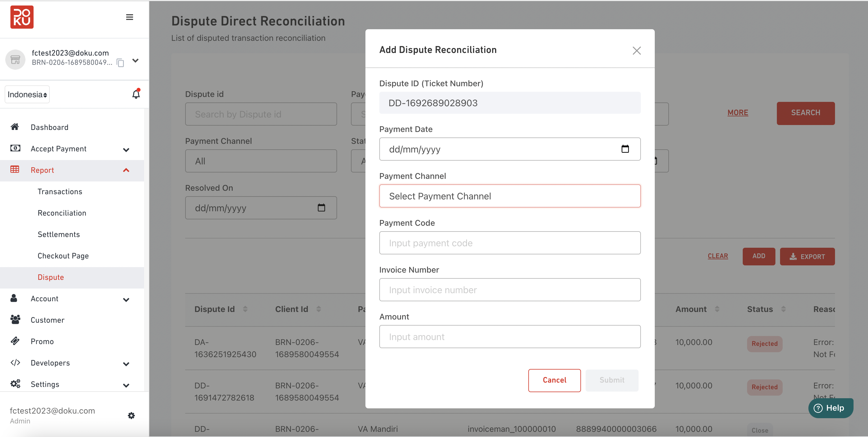Copy the BRN merchant ID using copy icon
Viewport: 868px width, 437px height.
(120, 63)
